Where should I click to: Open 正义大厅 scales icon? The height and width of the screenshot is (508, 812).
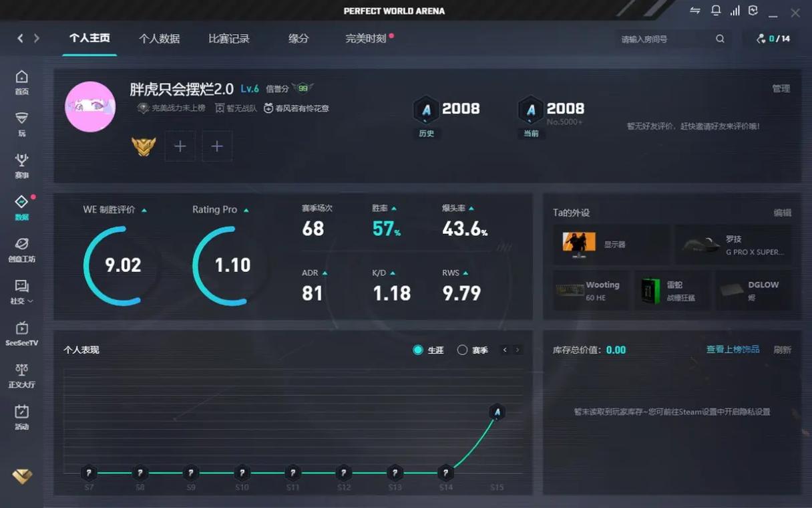pyautogui.click(x=21, y=375)
